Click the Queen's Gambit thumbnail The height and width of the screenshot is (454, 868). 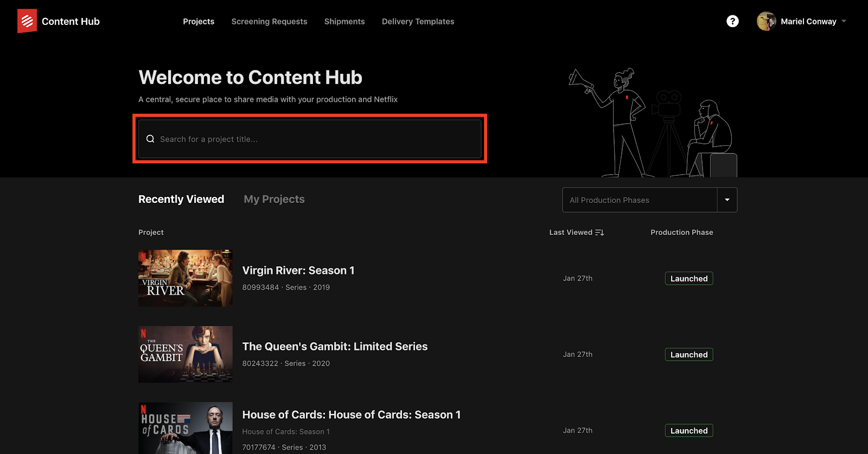click(186, 354)
